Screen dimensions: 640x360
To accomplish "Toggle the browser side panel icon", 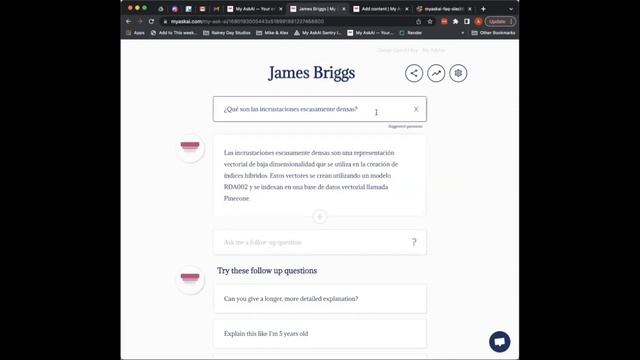I will (467, 21).
